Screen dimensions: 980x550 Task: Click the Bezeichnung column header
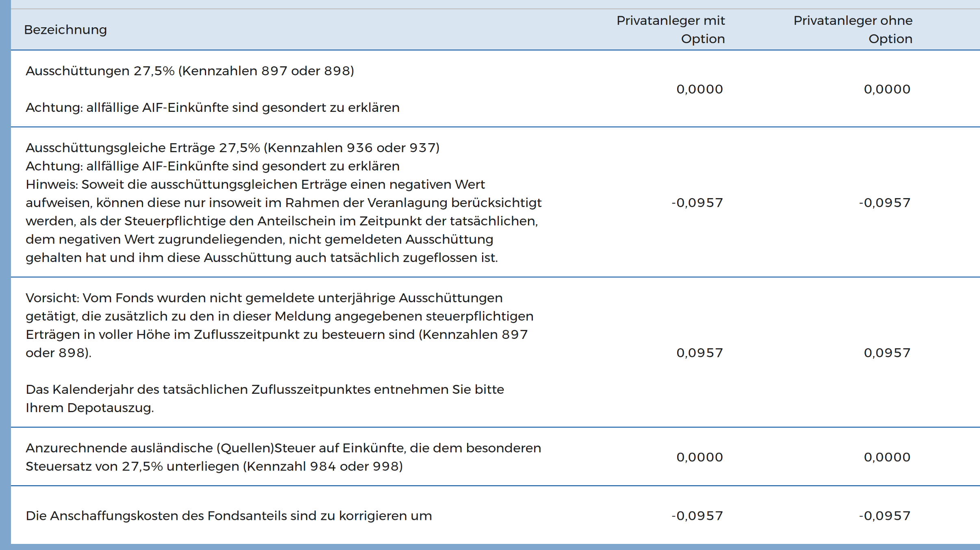click(65, 30)
